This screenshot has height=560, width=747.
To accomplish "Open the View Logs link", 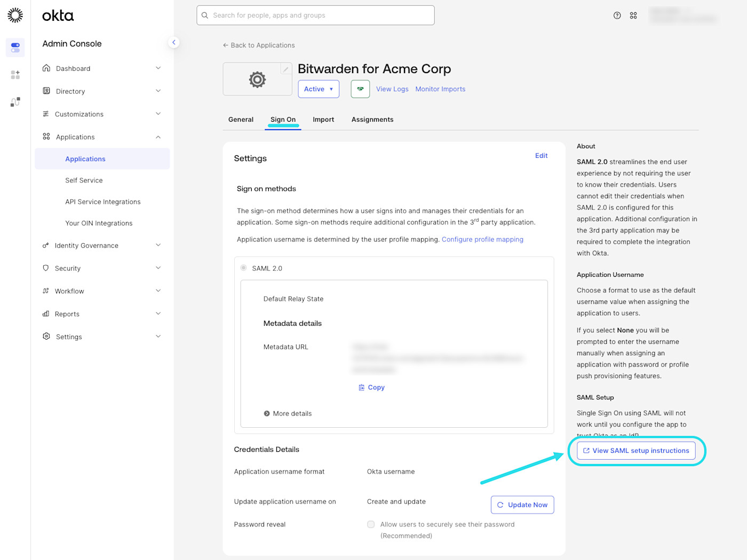I will coord(392,89).
